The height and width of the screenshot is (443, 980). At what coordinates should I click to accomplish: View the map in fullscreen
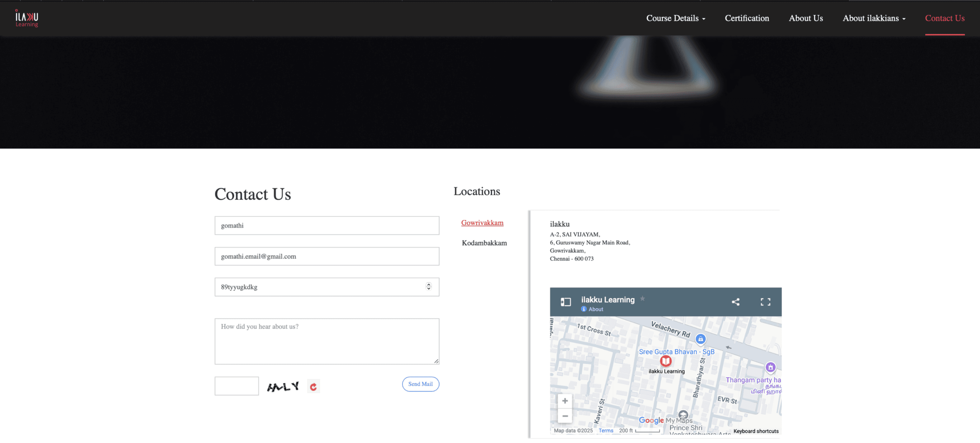coord(765,302)
